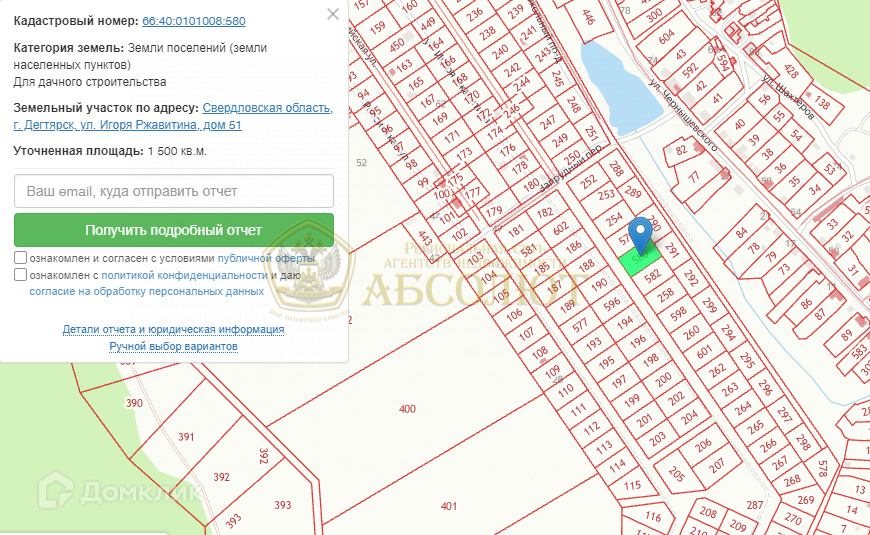Check the публичной оферты agreement checkbox

tap(21, 258)
